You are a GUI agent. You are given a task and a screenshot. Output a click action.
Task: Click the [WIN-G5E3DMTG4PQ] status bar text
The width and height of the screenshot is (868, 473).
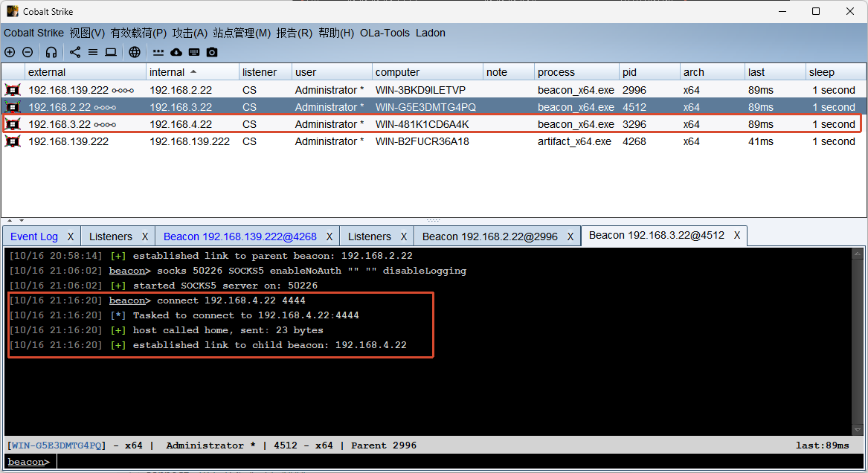56,445
